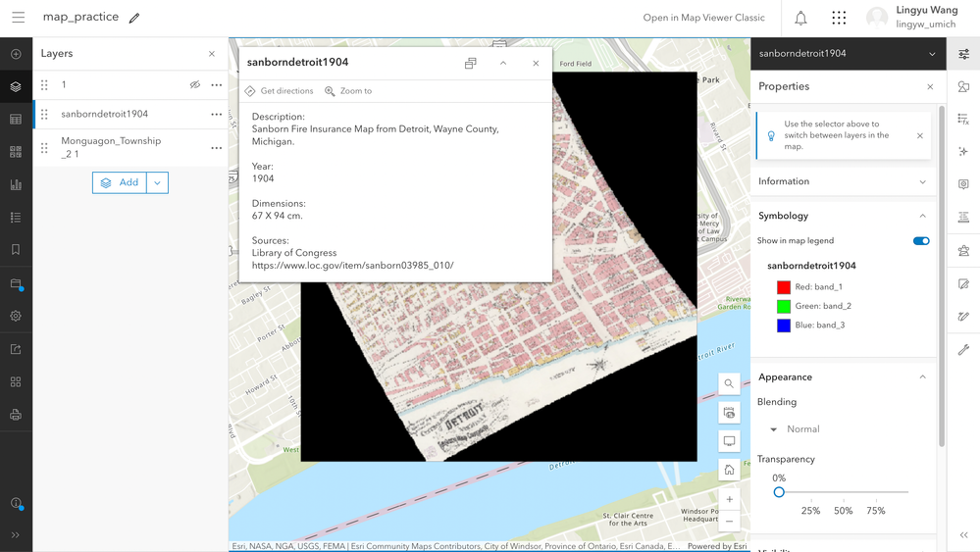Click Get directions in popup

[280, 91]
